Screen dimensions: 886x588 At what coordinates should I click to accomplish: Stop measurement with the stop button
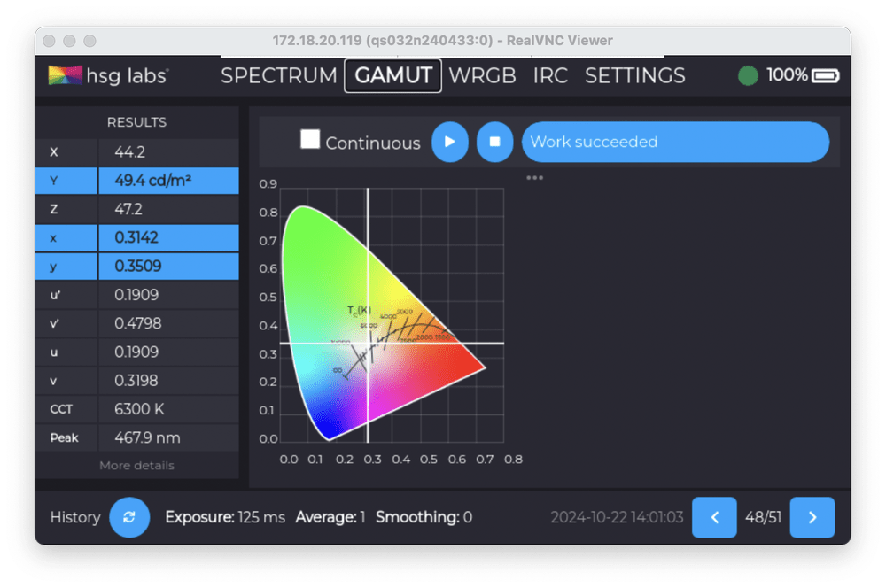[x=494, y=142]
